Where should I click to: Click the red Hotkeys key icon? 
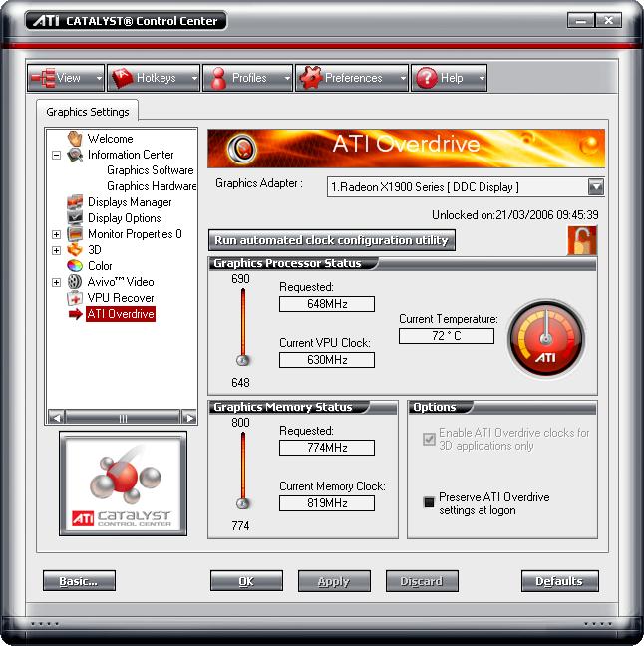[x=122, y=78]
